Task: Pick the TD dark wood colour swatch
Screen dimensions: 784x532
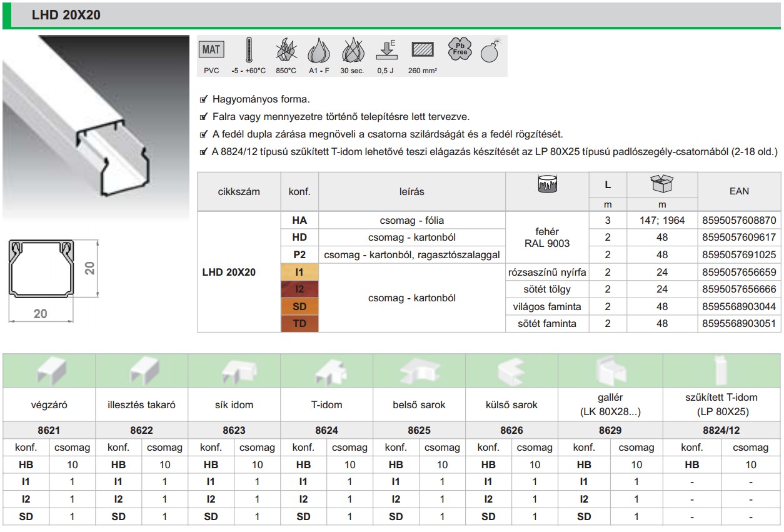Action: click(x=300, y=323)
